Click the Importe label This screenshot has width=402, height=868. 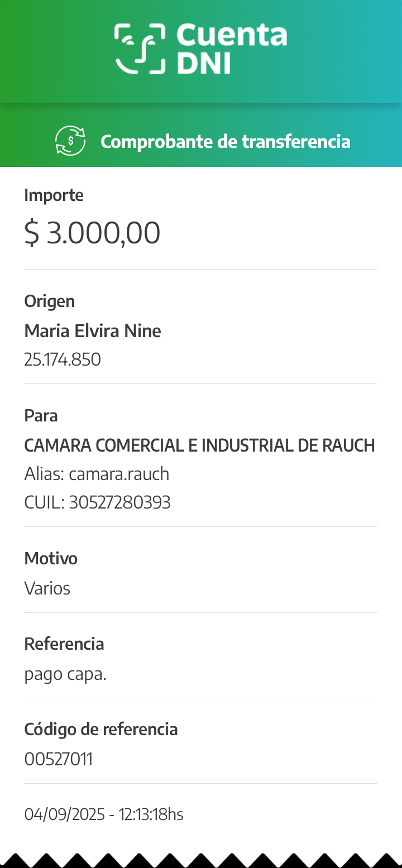(54, 195)
